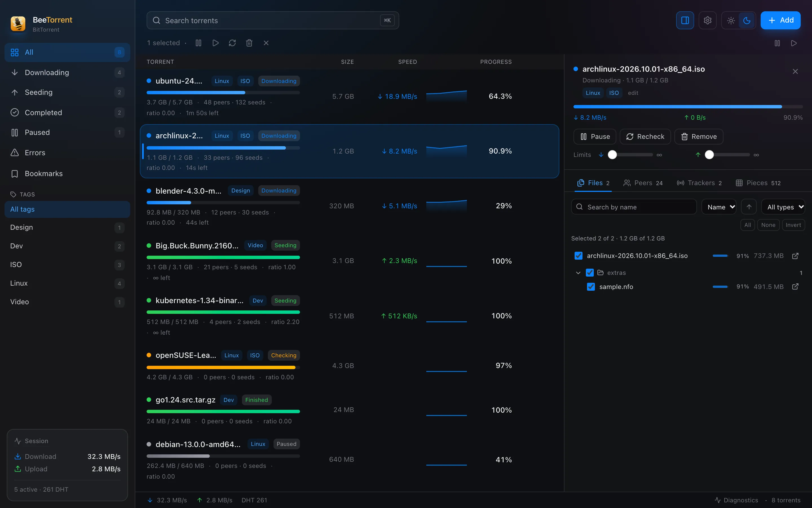The width and height of the screenshot is (812, 508).
Task: Show Errors filter in sidebar
Action: pos(67,153)
